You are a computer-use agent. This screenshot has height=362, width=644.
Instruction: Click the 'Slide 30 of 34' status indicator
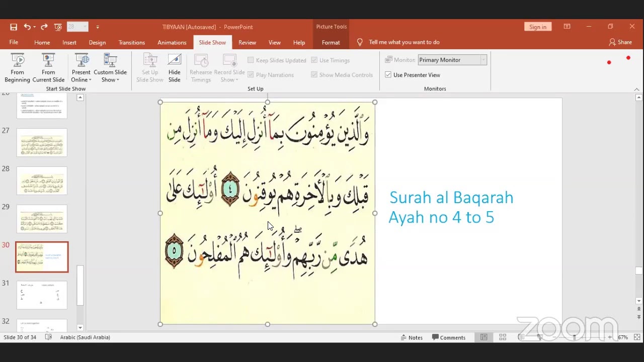[x=20, y=337]
